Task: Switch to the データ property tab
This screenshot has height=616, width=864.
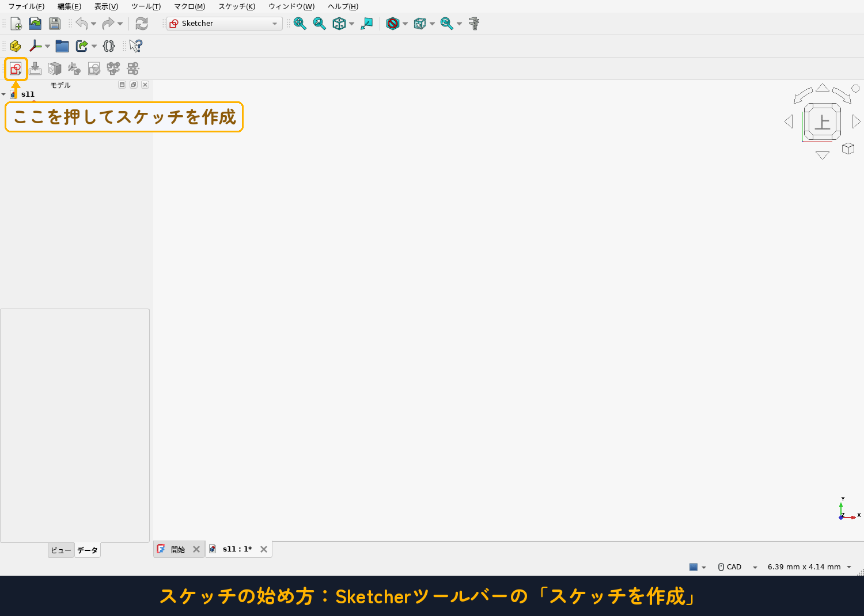Action: (x=88, y=550)
